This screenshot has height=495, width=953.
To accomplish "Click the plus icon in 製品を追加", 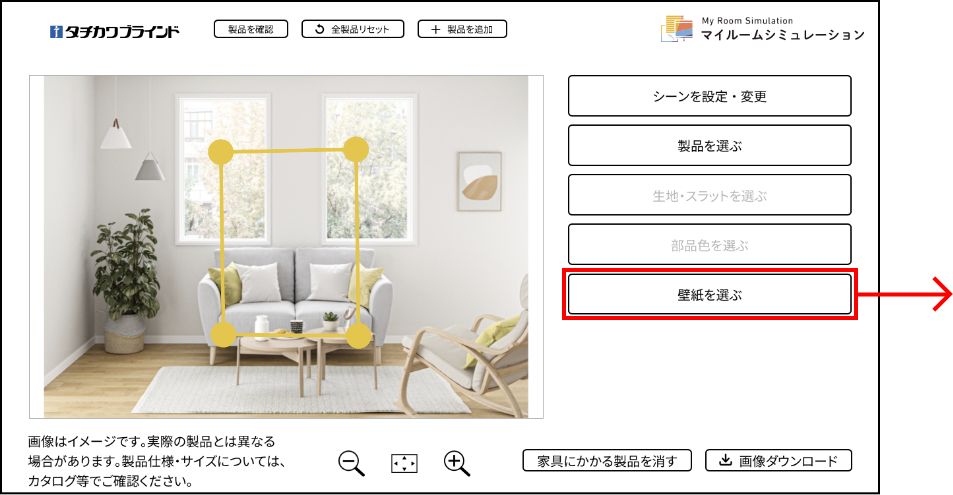I will coord(435,29).
